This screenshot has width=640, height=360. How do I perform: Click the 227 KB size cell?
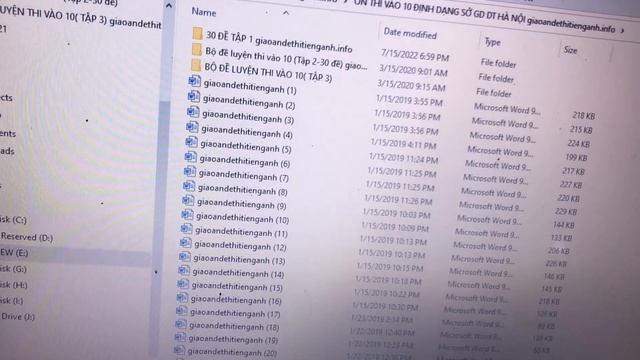click(x=571, y=185)
